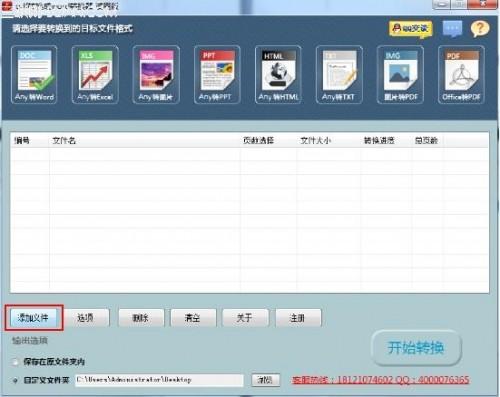Open the red customer hotline link

(x=380, y=380)
